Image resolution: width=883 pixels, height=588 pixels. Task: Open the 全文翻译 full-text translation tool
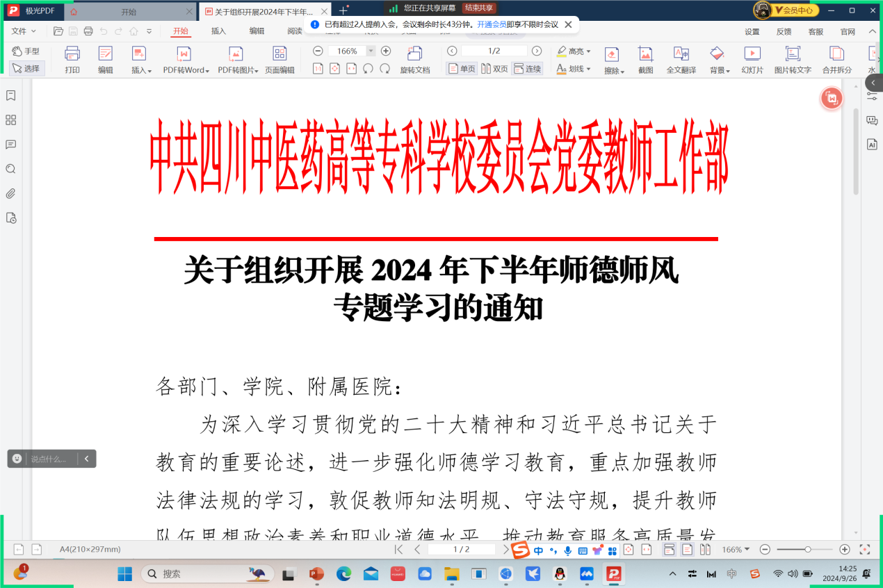tap(683, 60)
